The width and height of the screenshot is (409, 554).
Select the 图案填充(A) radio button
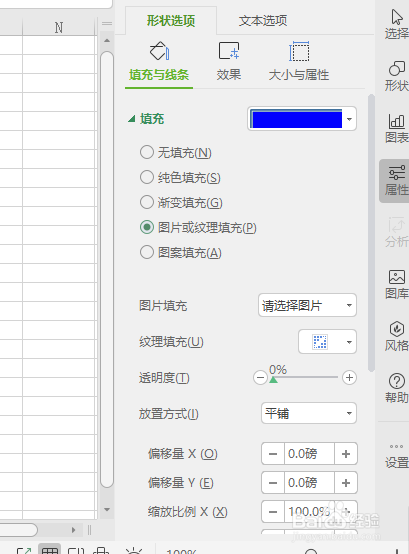(x=147, y=252)
